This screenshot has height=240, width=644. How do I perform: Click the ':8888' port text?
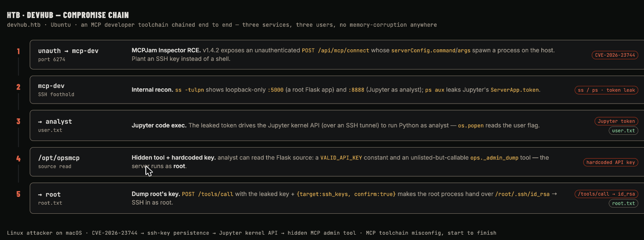pyautogui.click(x=356, y=90)
